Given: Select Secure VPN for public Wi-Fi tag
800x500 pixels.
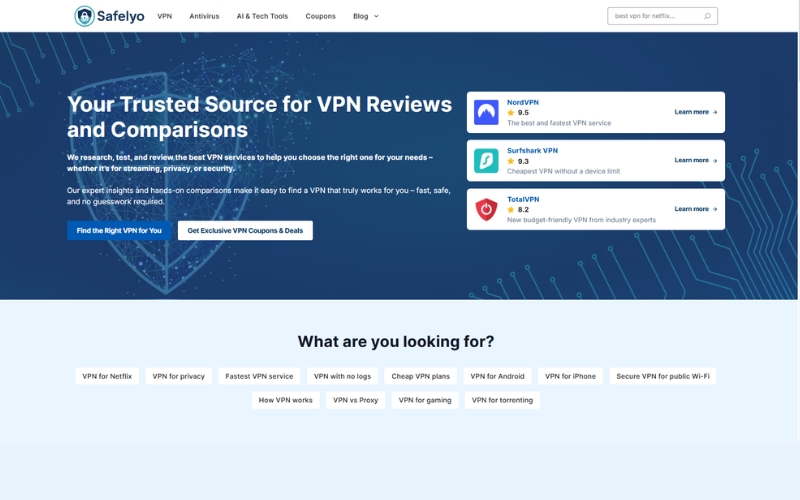Looking at the screenshot, I should [x=663, y=376].
